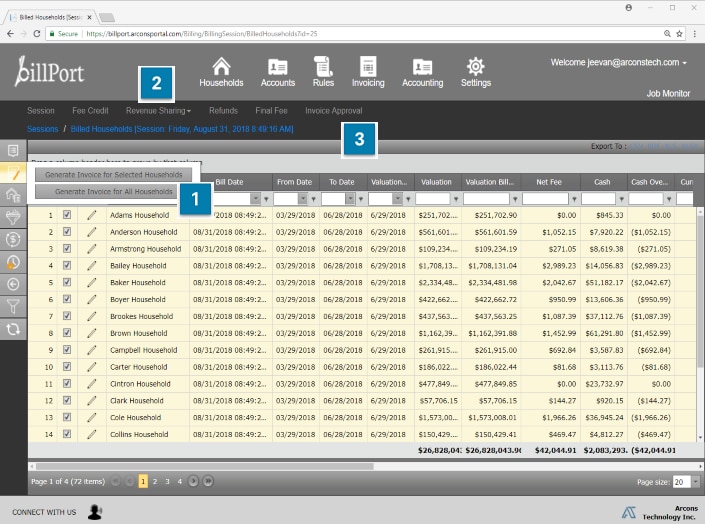Open the Job Monitor link
The height and width of the screenshot is (524, 705).
(x=668, y=94)
